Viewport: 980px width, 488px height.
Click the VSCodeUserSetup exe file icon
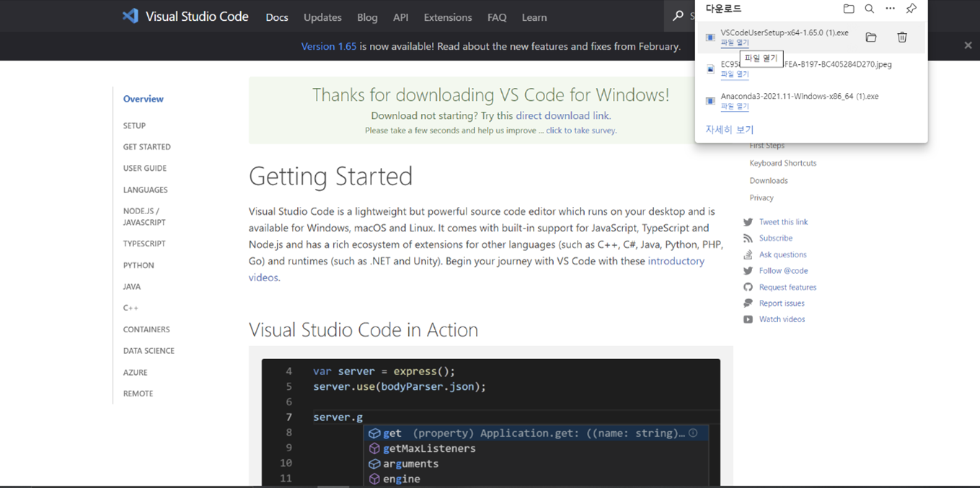pyautogui.click(x=710, y=37)
